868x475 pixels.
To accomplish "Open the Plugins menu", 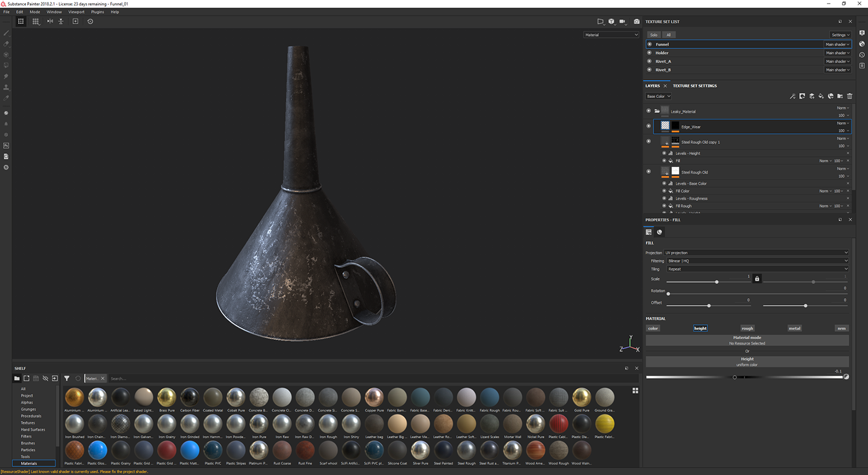I will (x=97, y=12).
